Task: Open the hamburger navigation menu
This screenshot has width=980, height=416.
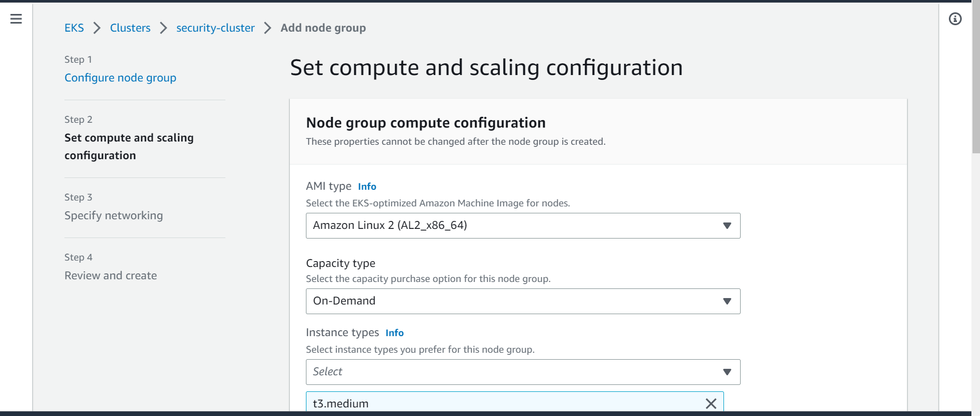Action: (x=16, y=19)
